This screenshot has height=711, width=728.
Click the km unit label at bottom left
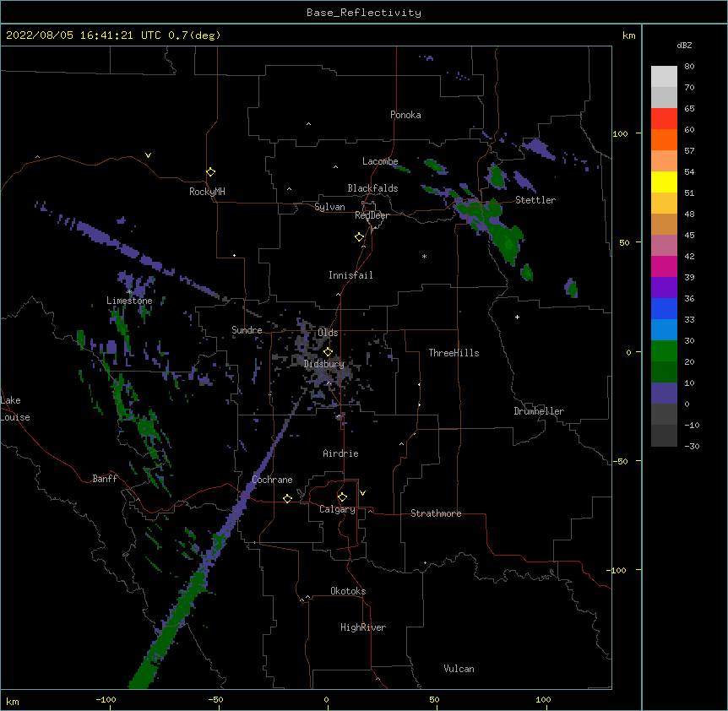13,702
